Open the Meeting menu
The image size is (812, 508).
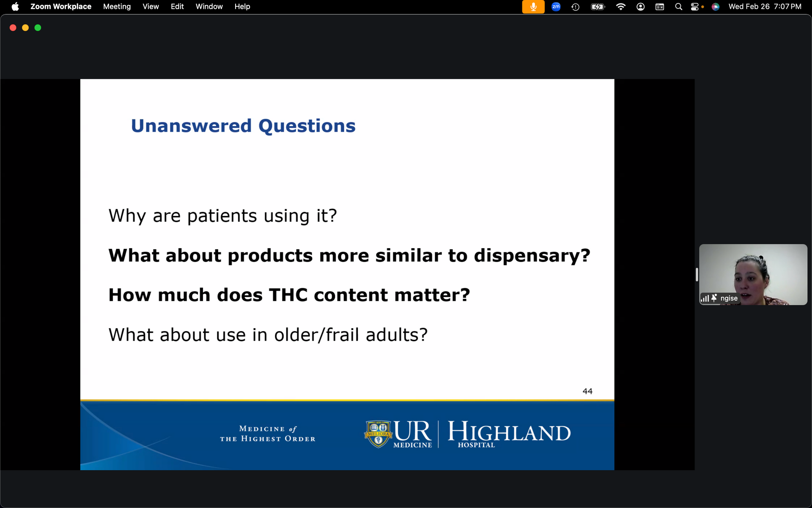coord(117,7)
